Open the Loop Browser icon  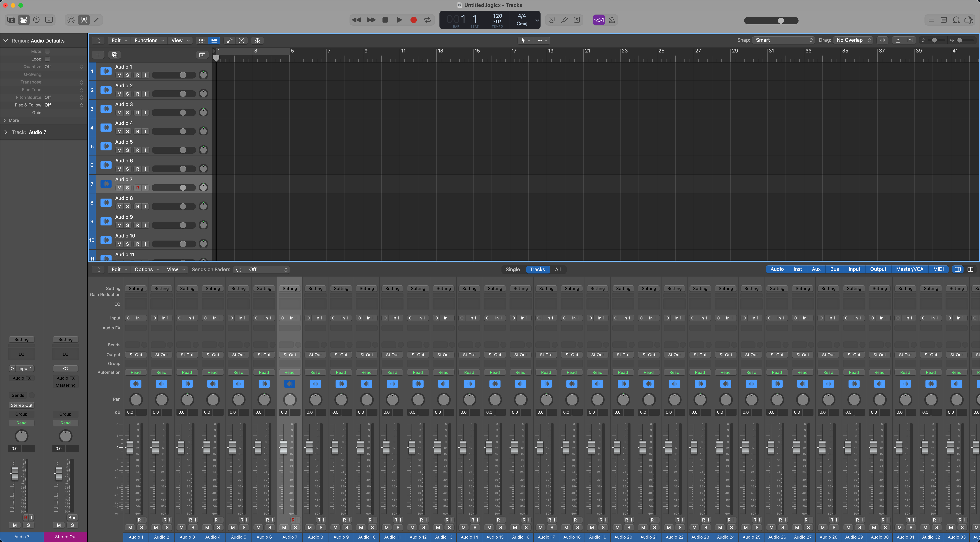(956, 20)
